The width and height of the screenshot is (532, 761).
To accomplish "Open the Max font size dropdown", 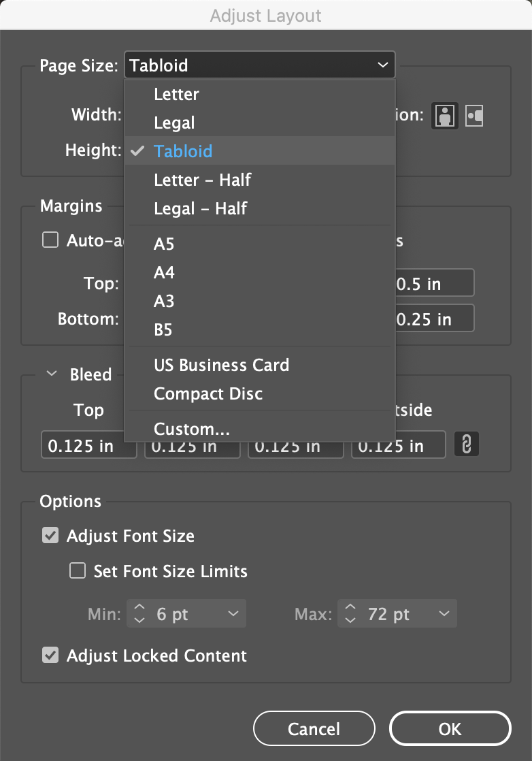I will [x=444, y=613].
